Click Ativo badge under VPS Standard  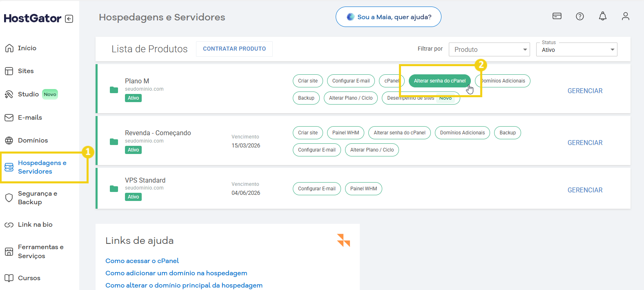[x=134, y=197]
